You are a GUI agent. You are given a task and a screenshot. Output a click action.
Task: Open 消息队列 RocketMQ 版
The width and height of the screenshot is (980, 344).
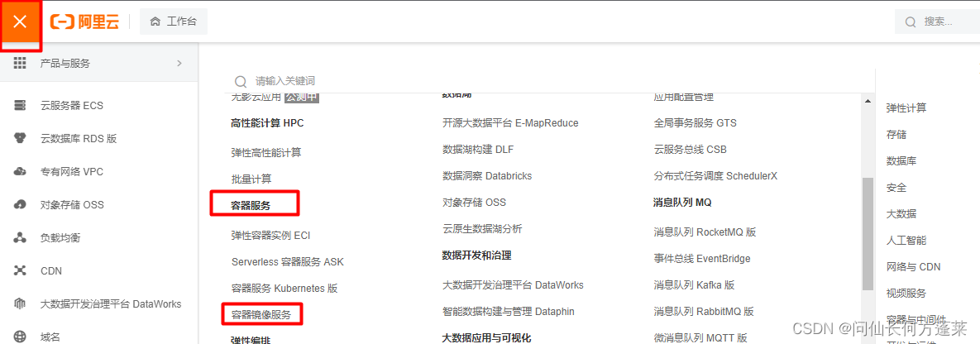(705, 232)
